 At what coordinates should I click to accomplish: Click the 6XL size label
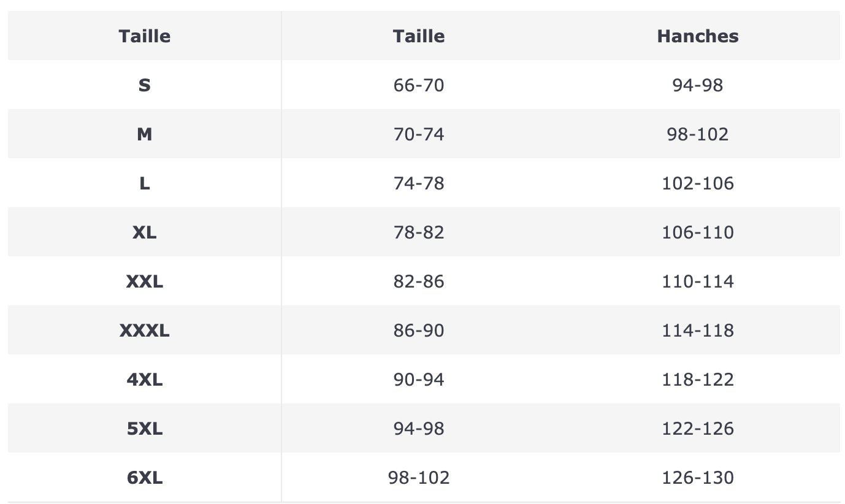pos(144,478)
